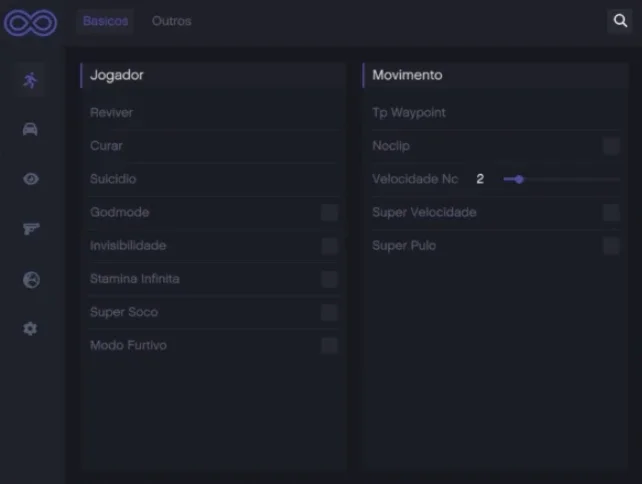642x484 pixels.
Task: Enable the Godmode checkbox
Action: pyautogui.click(x=329, y=213)
